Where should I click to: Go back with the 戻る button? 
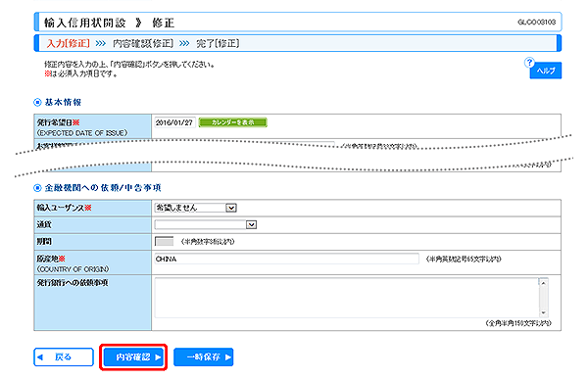pos(64,357)
